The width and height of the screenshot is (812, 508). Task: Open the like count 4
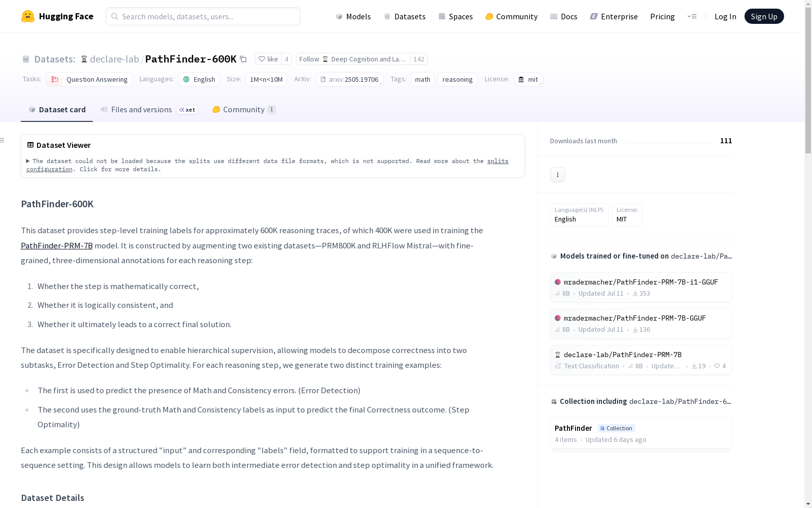(286, 59)
